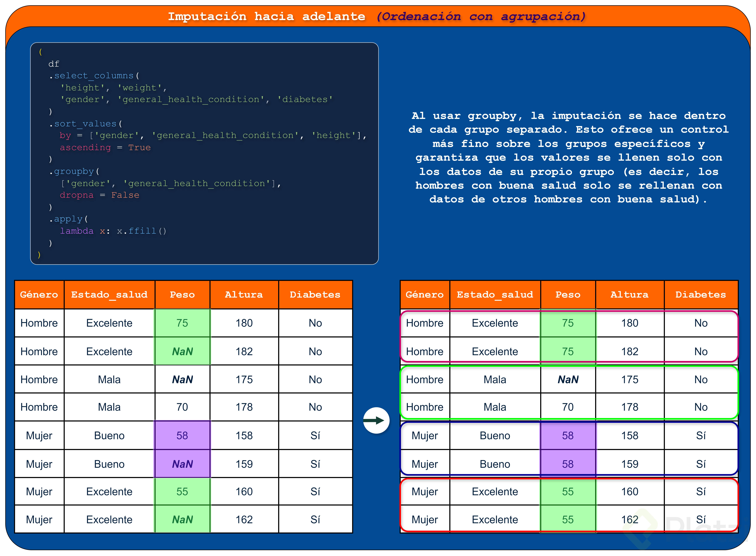Click the Género header in the left table
Viewport: 756px width, 556px height.
click(x=39, y=295)
